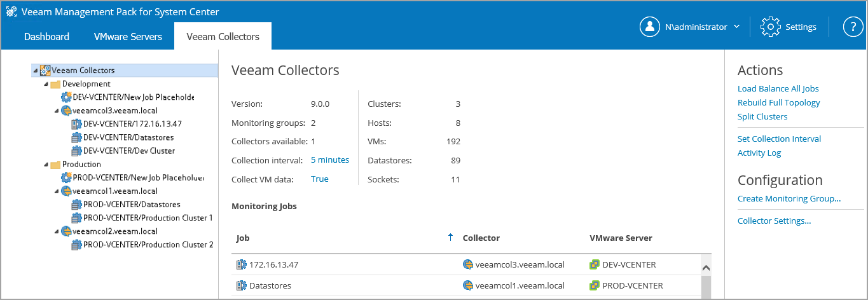Click the DEV-VCENTER/Datastores job icon in tree
This screenshot has height=300, width=868.
76,137
